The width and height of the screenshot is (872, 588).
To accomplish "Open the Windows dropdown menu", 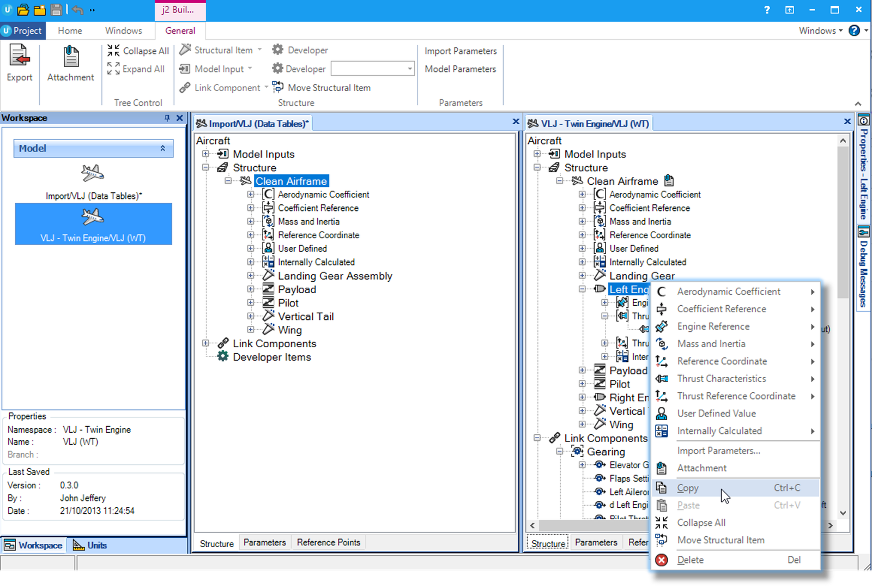I will [821, 31].
